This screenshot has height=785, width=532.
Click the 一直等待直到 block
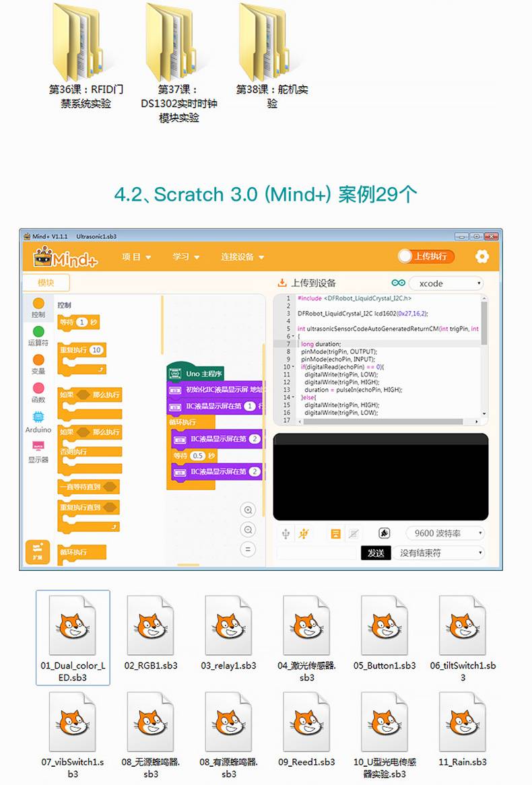[88, 487]
